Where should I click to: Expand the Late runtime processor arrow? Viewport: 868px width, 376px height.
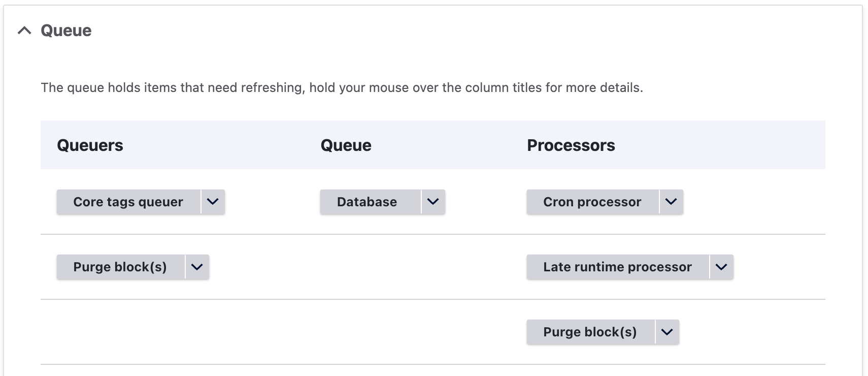pyautogui.click(x=721, y=267)
